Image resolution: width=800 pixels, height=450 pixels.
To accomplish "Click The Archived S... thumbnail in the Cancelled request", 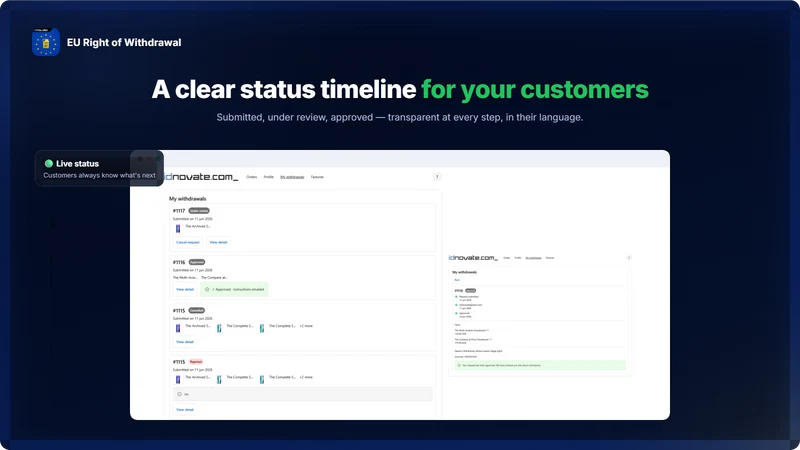I will click(178, 328).
